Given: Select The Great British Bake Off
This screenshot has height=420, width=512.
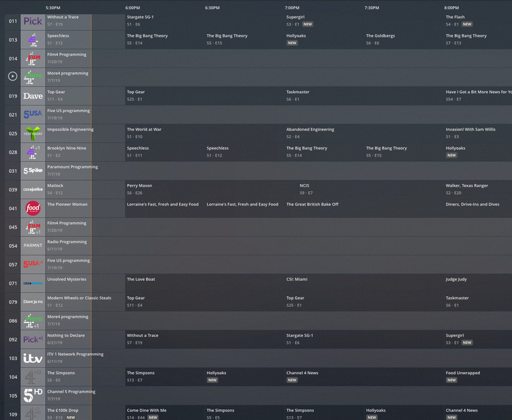Looking at the screenshot, I should click(364, 208).
